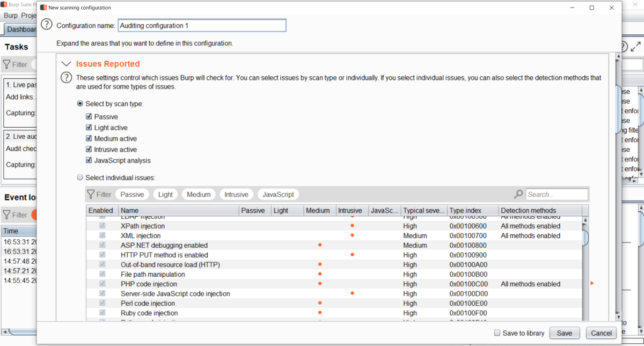Click 'All methods enabled' for XML injection
Viewport: 644px width, 346px height.
point(530,236)
